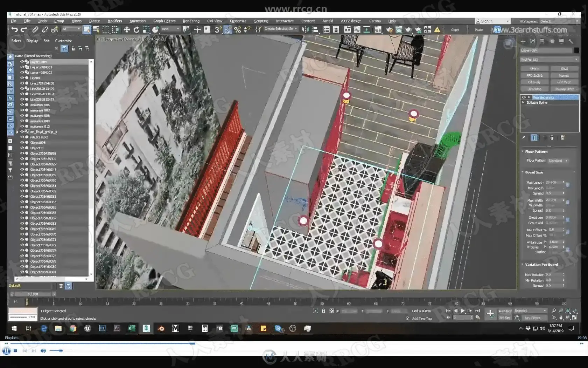Open the Modifiers menu
588x368 pixels.
tap(114, 21)
